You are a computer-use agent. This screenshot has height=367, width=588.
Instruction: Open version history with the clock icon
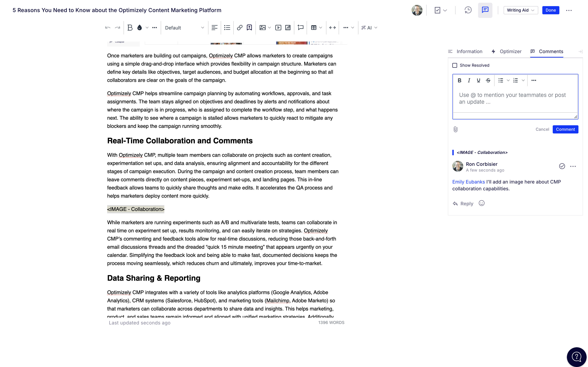468,10
